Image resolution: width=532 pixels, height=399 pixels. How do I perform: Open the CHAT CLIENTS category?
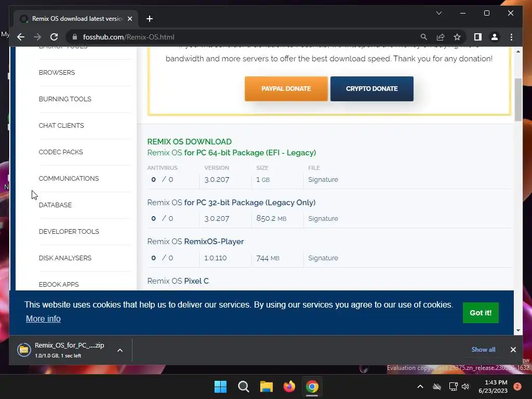click(x=61, y=126)
